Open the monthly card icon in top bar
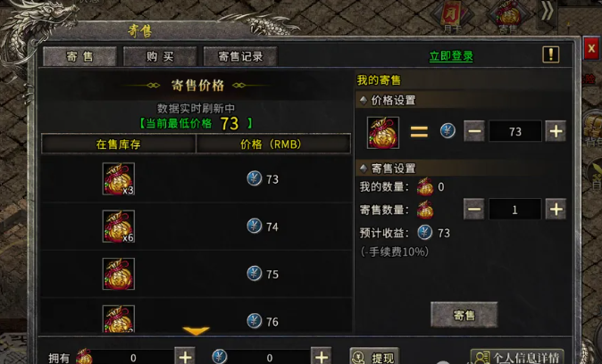The height and width of the screenshot is (364, 602). pyautogui.click(x=452, y=16)
